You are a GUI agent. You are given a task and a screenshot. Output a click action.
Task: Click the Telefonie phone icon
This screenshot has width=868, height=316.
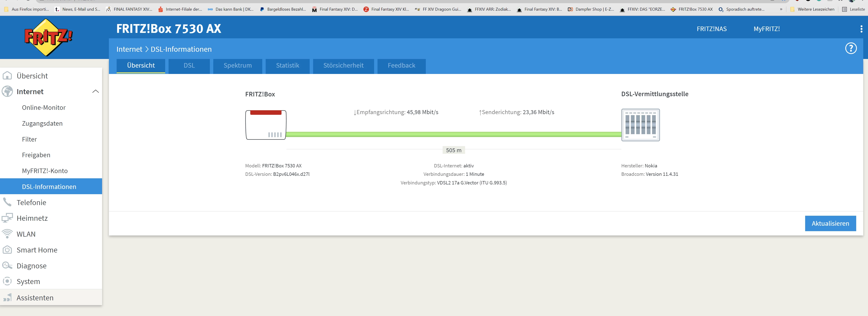point(7,202)
